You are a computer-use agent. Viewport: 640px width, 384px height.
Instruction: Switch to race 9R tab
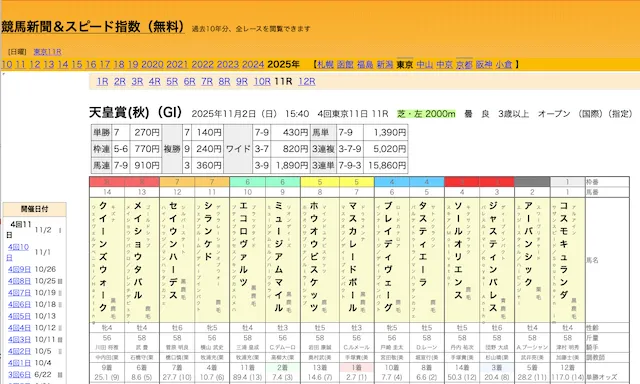[242, 82]
